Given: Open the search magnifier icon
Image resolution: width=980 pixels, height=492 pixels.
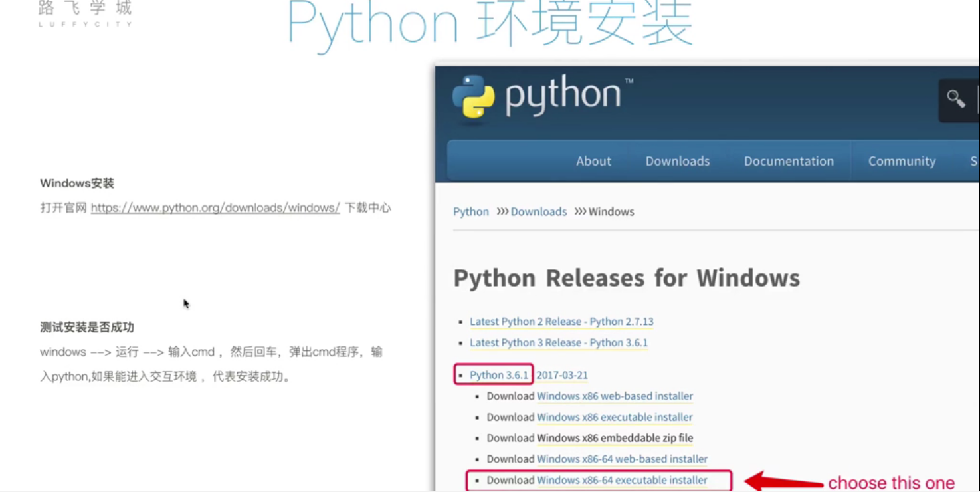Looking at the screenshot, I should pyautogui.click(x=956, y=100).
